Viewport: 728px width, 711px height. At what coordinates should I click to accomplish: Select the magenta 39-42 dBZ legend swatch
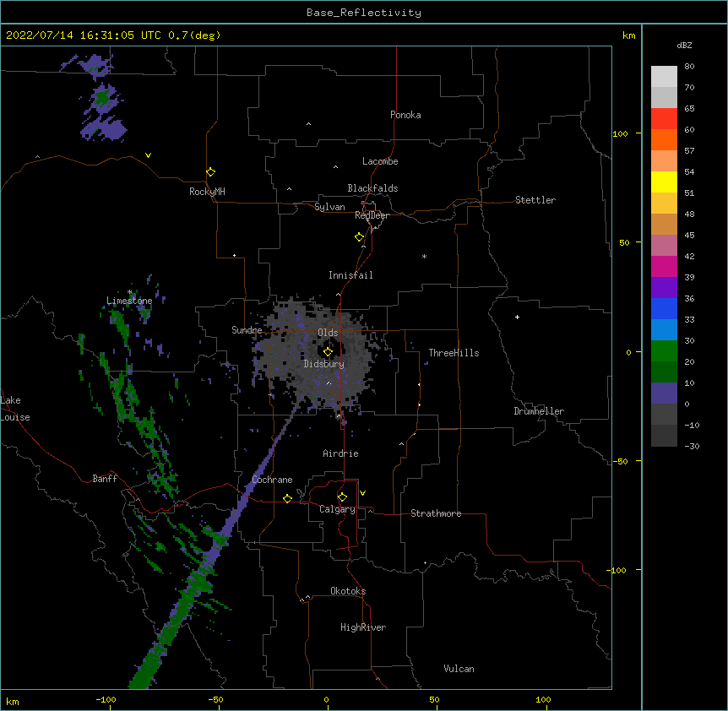(x=664, y=266)
